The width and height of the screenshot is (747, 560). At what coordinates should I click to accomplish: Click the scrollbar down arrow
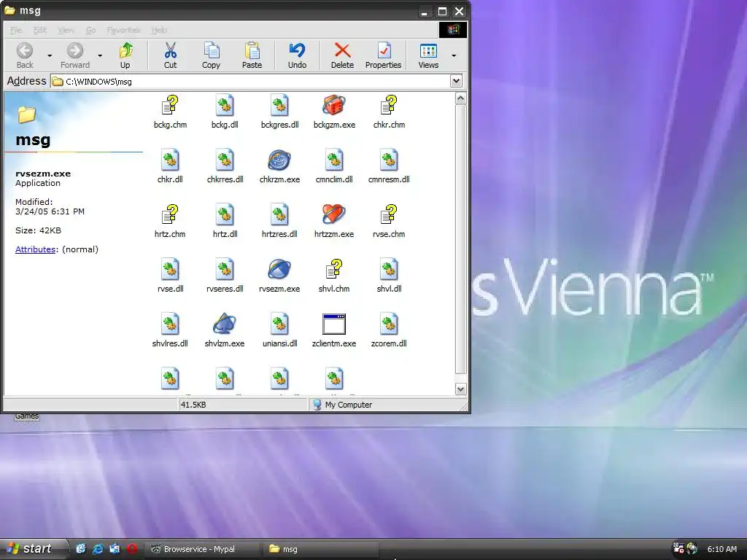[461, 389]
